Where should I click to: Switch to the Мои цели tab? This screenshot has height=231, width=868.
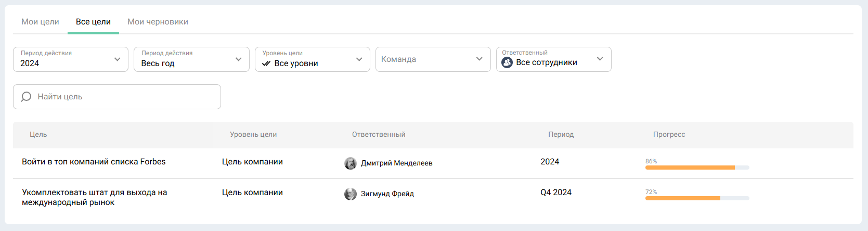click(x=40, y=22)
